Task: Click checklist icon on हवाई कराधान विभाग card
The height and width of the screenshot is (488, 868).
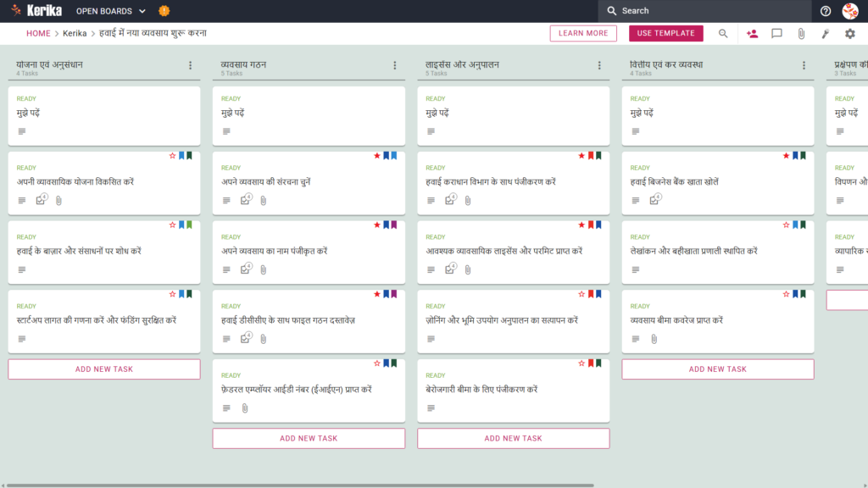Action: 451,200
